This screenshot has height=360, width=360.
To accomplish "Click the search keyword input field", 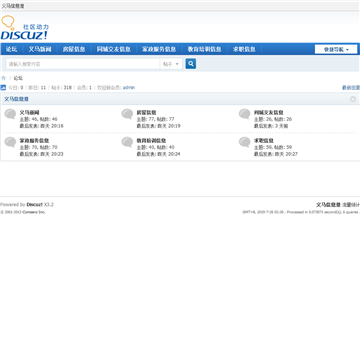I will [83, 64].
